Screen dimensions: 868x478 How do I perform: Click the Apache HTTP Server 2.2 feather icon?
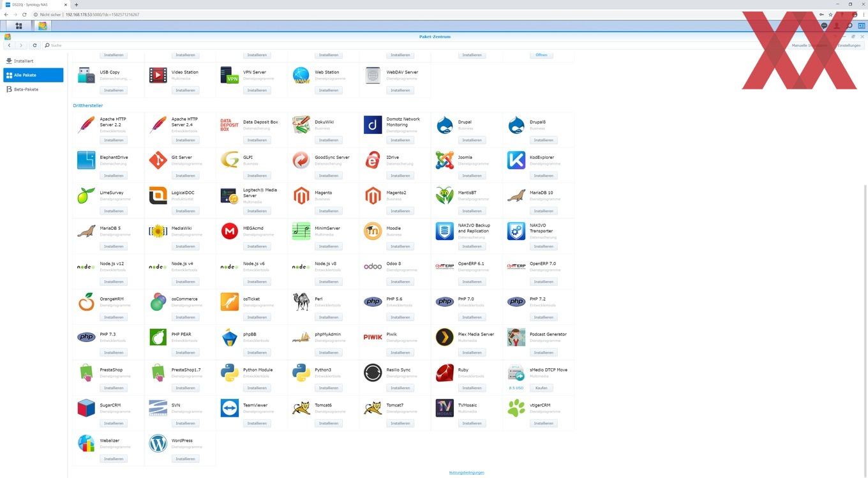86,124
